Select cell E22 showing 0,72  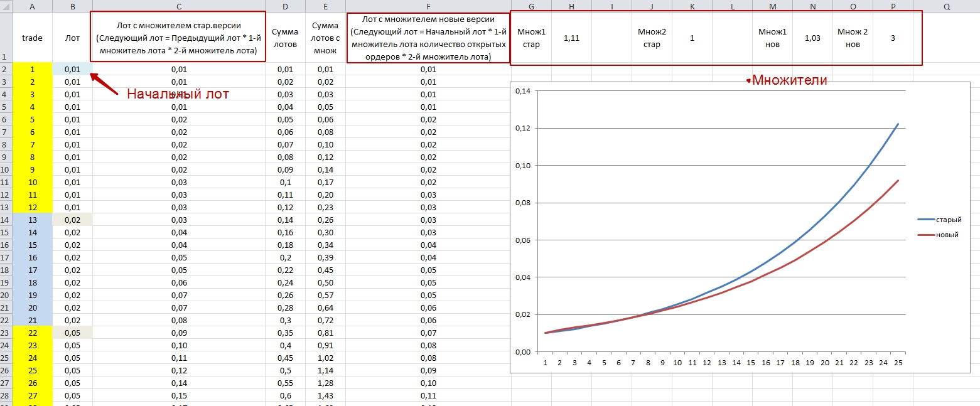click(325, 320)
